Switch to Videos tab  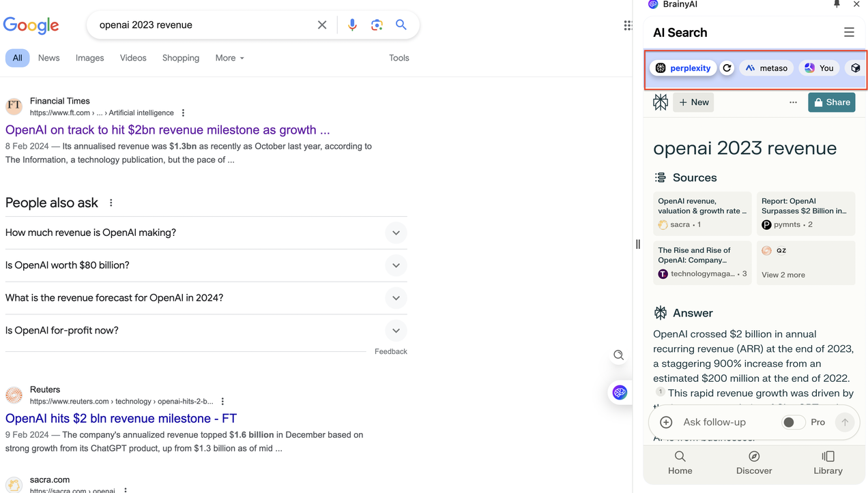[133, 58]
